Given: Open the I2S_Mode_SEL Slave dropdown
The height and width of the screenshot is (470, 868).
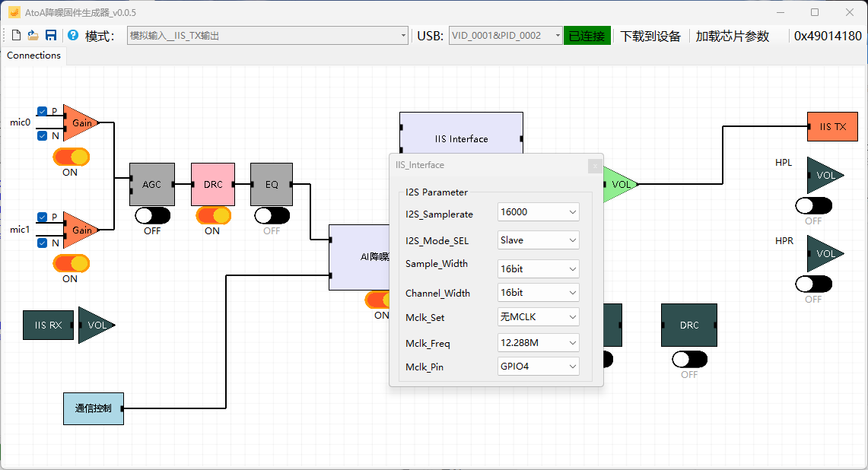Looking at the screenshot, I should point(538,240).
